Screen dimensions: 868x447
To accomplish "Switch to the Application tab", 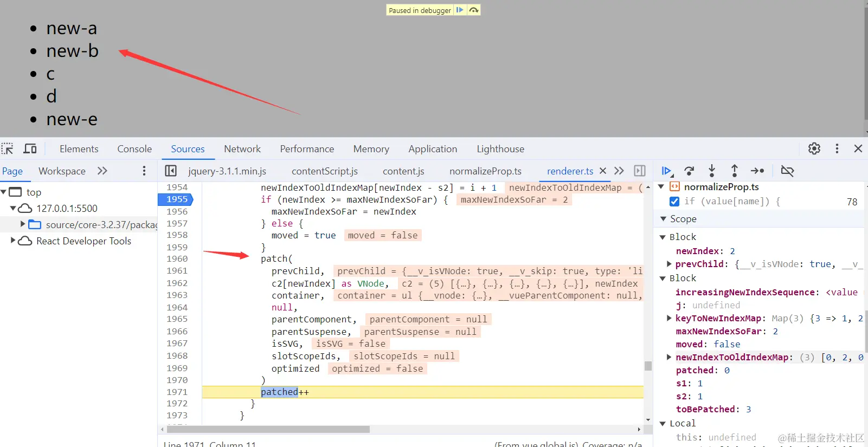I will (433, 148).
